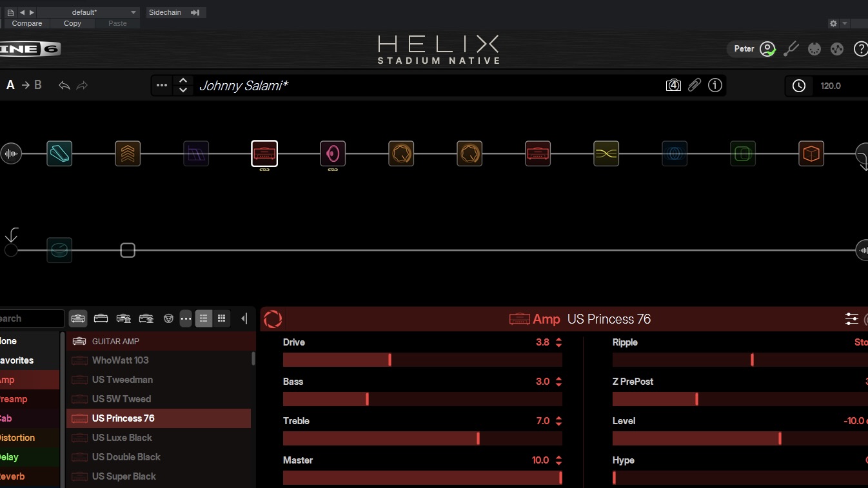The height and width of the screenshot is (488, 868).
Task: Select the pink speaker cab block
Action: click(x=333, y=153)
